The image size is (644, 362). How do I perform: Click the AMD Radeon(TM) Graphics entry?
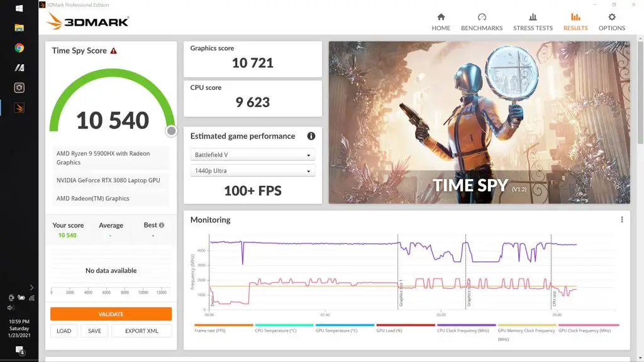pyautogui.click(x=111, y=198)
